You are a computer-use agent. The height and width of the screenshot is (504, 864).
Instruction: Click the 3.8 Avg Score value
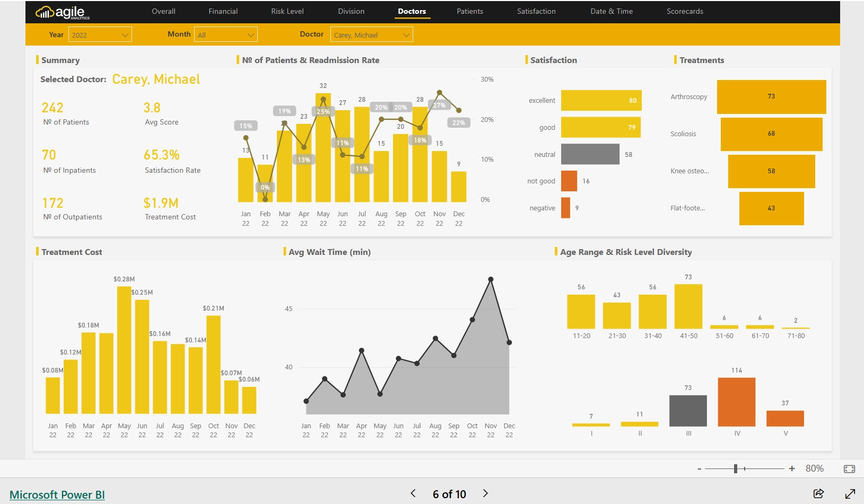pos(152,108)
